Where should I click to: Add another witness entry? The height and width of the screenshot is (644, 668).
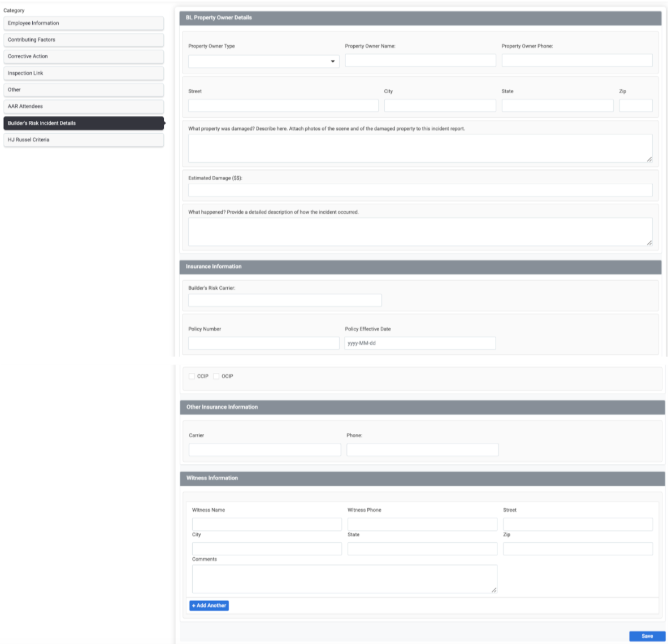pos(209,606)
